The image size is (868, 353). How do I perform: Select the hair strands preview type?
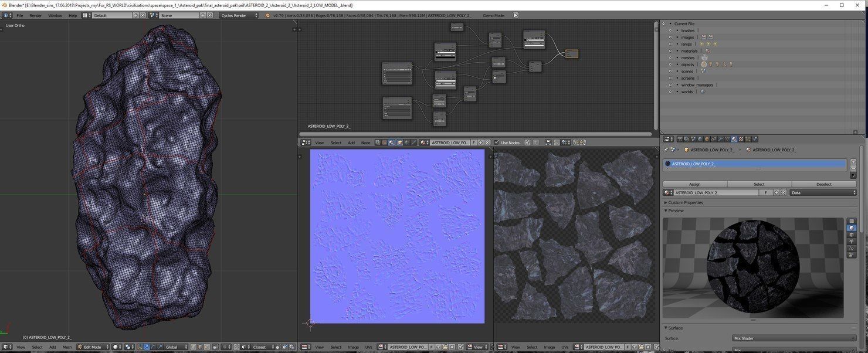click(x=852, y=248)
